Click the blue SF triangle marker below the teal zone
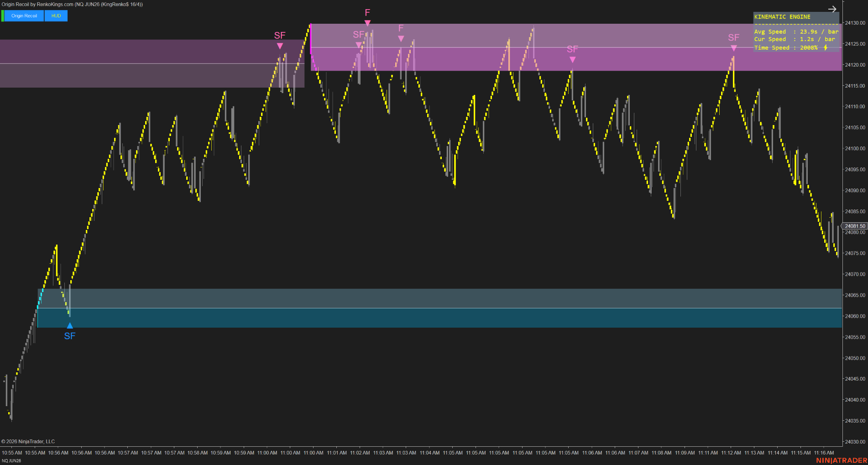The width and height of the screenshot is (868, 465). [x=69, y=325]
